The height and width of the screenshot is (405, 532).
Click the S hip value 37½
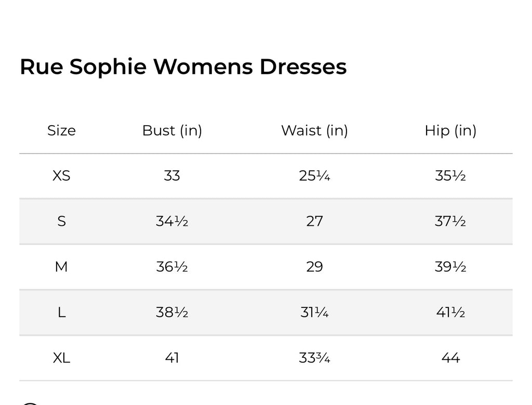[450, 221]
